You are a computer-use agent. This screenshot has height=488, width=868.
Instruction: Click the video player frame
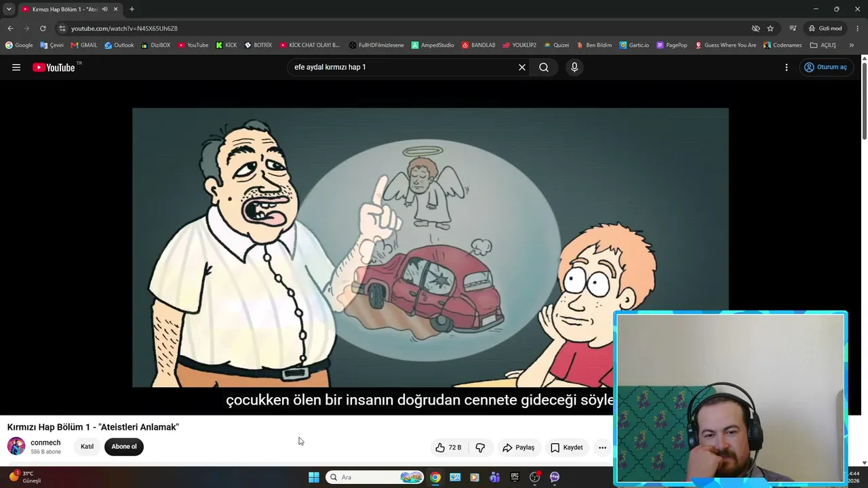click(431, 247)
